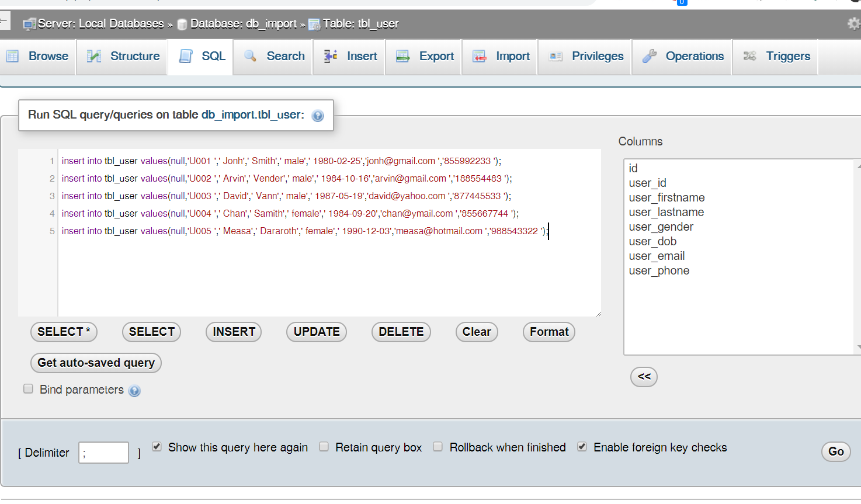
Task: Switch to the Operations tab
Action: click(x=682, y=57)
